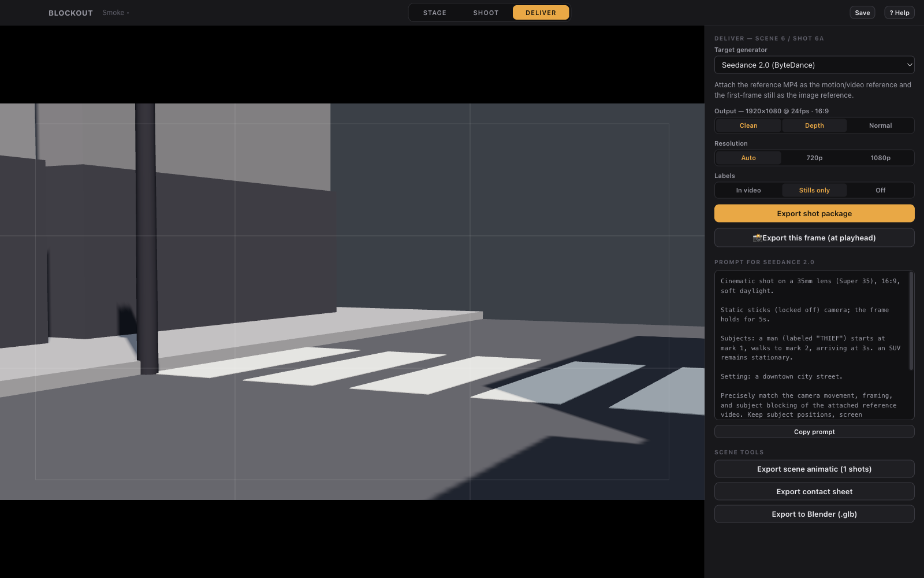The width and height of the screenshot is (924, 578).
Task: Click the 3D viewport shot preview
Action: (x=352, y=302)
